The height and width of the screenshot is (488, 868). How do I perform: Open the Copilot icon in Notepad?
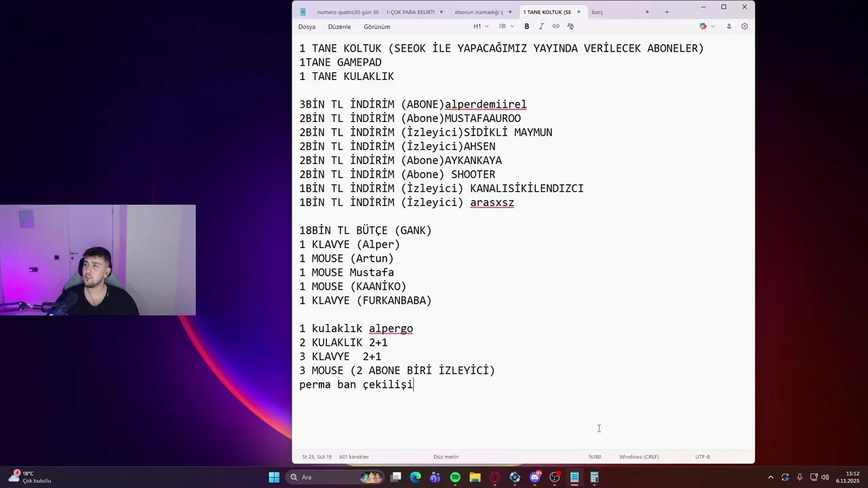pyautogui.click(x=703, y=26)
